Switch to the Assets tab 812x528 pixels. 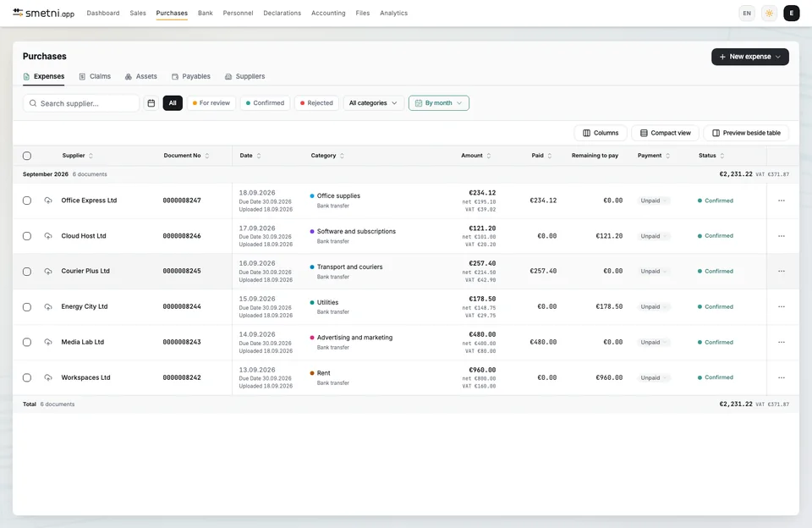[141, 76]
